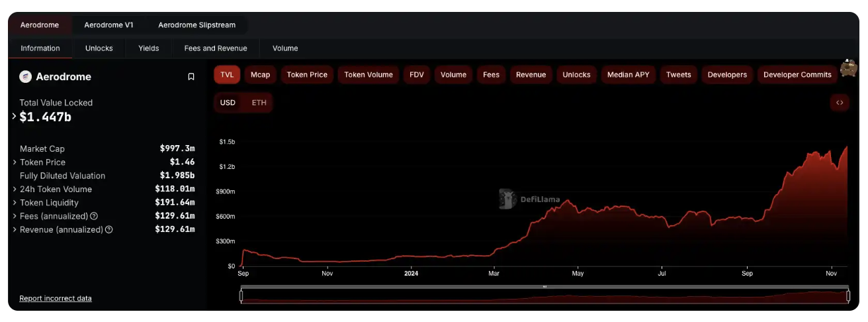This screenshot has height=322, width=868.
Task: Select the Aerodrome Slipstream tab
Action: [196, 25]
